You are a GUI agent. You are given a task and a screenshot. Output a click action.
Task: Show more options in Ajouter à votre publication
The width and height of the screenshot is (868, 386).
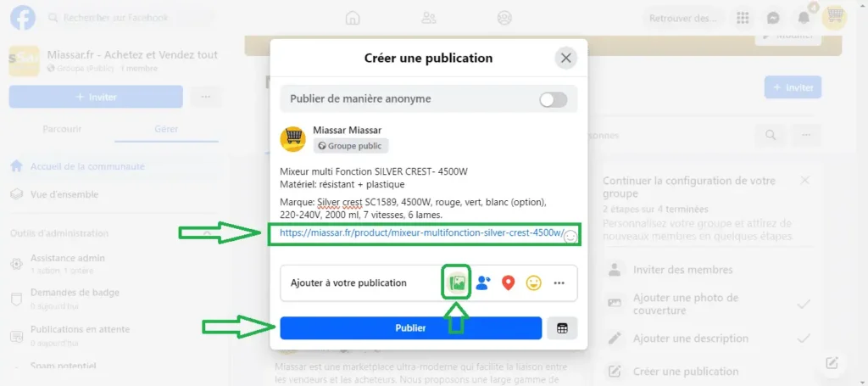(x=559, y=283)
